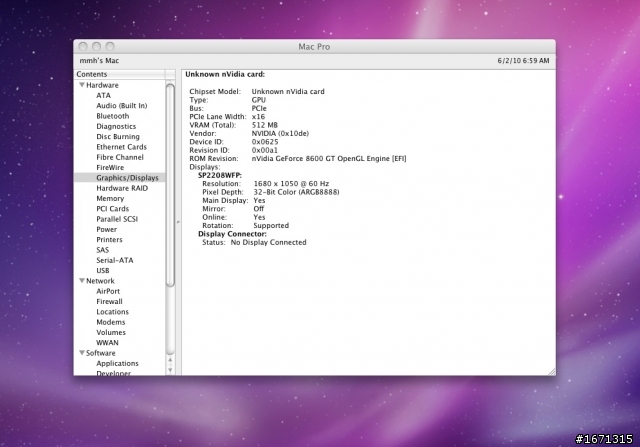This screenshot has height=447, width=640.
Task: Select Memory in the sidebar
Action: [110, 198]
